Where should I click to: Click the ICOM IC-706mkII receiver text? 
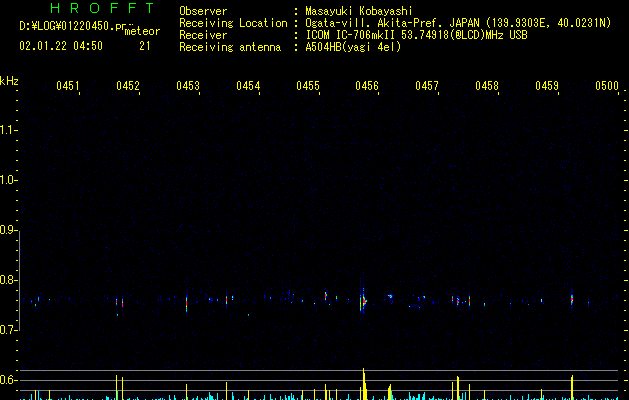pos(416,35)
